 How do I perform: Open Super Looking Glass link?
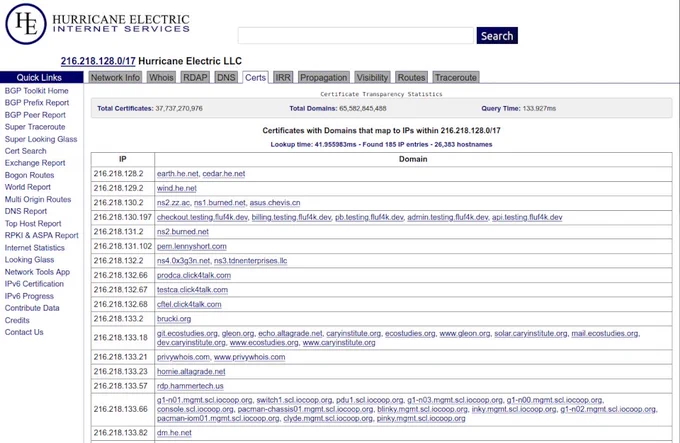click(x=41, y=139)
